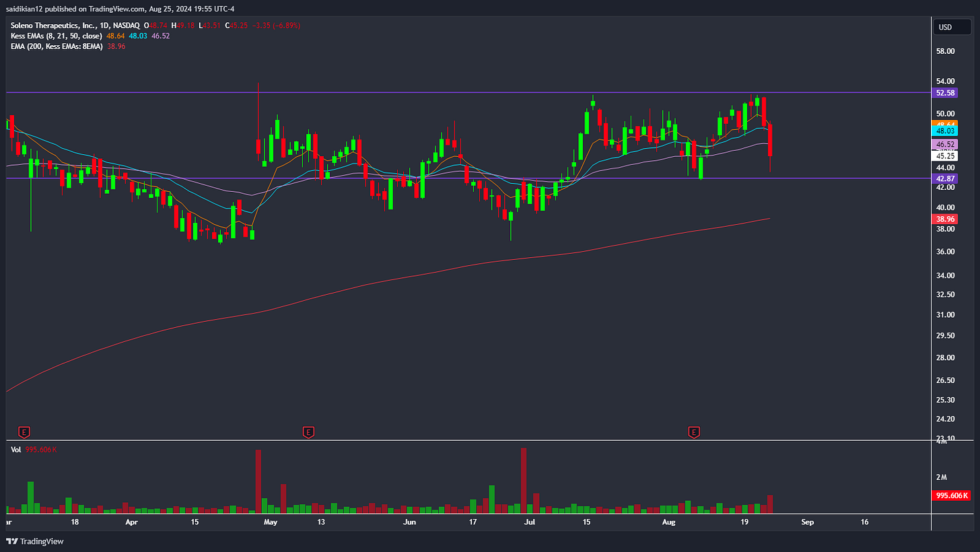Click the 40.00 price axis label

[946, 207]
